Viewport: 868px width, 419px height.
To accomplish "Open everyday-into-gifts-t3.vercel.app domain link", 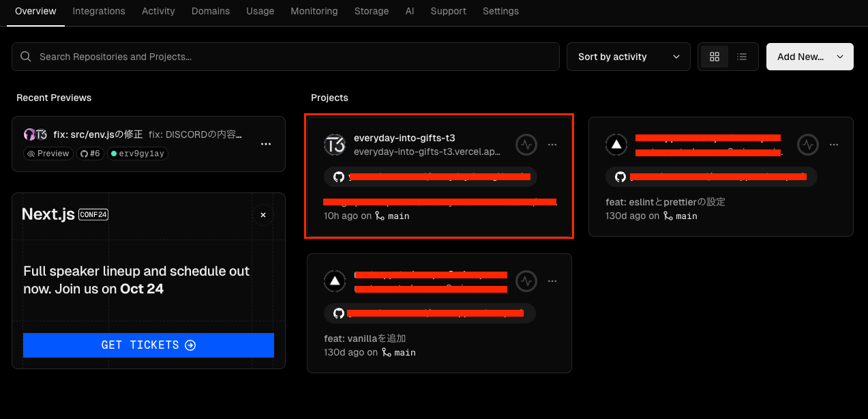I will [x=428, y=151].
